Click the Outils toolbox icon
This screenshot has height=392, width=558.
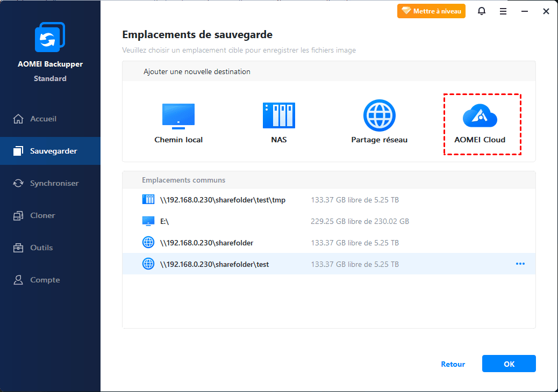[x=18, y=248]
